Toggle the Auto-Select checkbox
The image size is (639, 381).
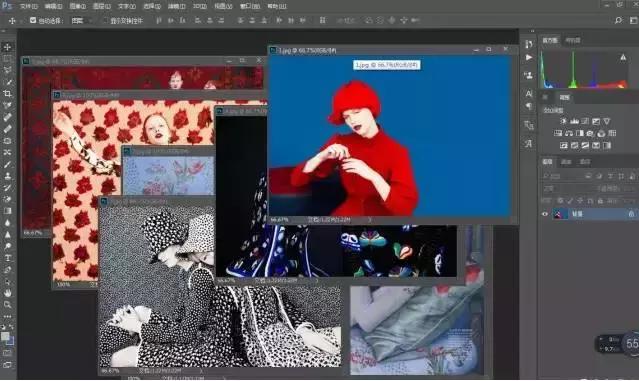click(x=33, y=20)
